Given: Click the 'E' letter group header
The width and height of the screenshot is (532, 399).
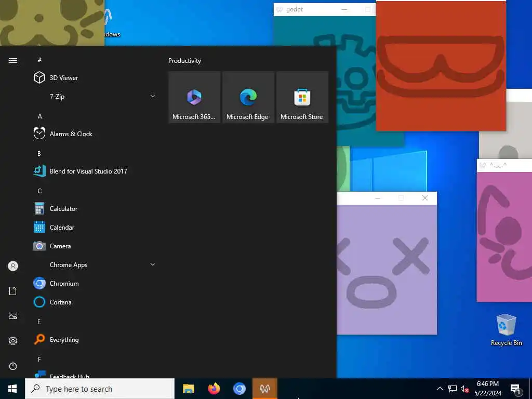Looking at the screenshot, I should coord(39,322).
